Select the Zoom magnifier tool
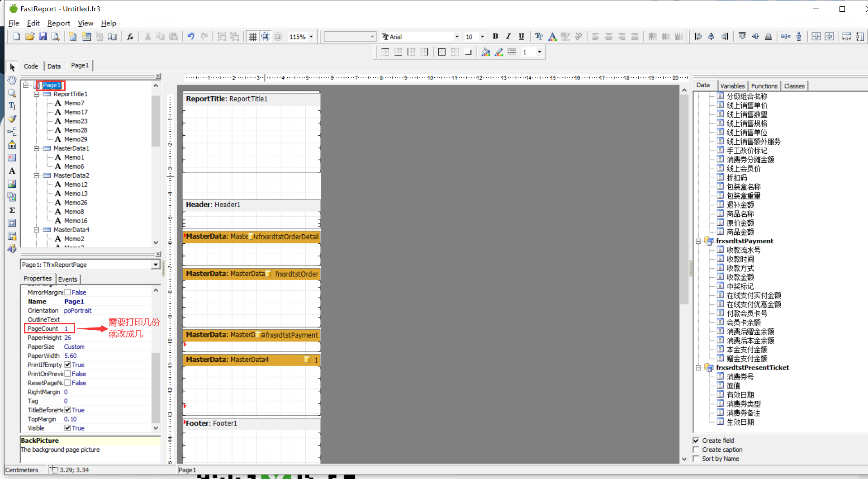 (12, 93)
